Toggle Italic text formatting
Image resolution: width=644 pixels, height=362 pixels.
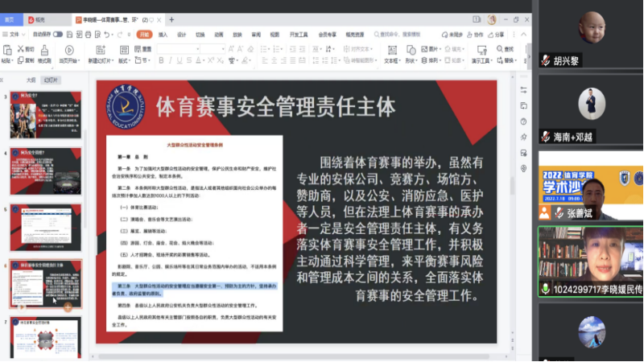point(170,60)
